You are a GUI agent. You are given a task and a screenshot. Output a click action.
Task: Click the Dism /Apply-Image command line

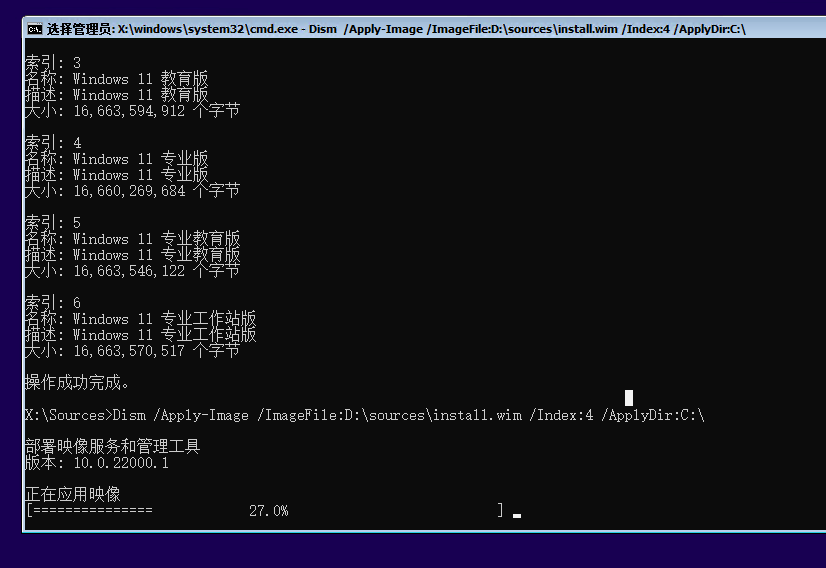[365, 415]
